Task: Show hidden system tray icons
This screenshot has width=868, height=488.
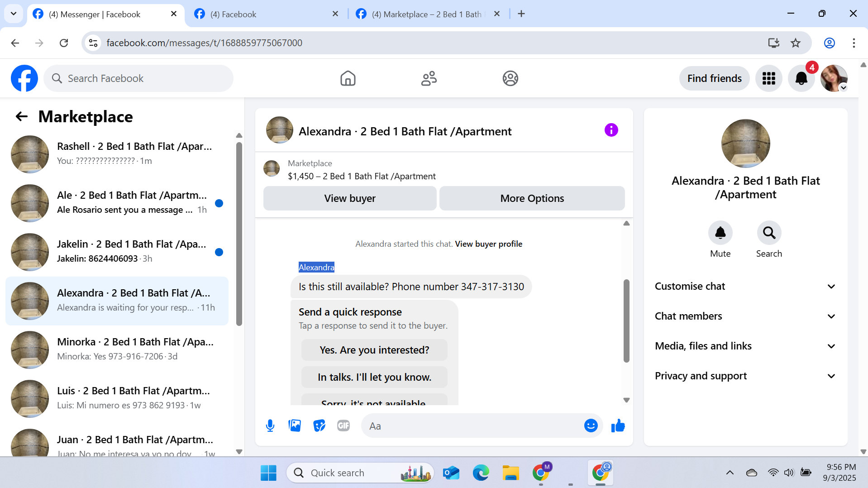Action: [730, 473]
